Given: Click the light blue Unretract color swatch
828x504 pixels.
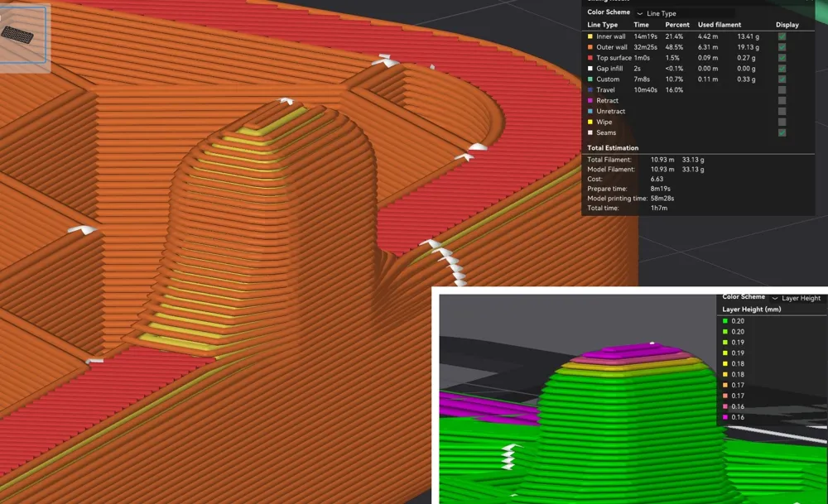Looking at the screenshot, I should coord(590,112).
